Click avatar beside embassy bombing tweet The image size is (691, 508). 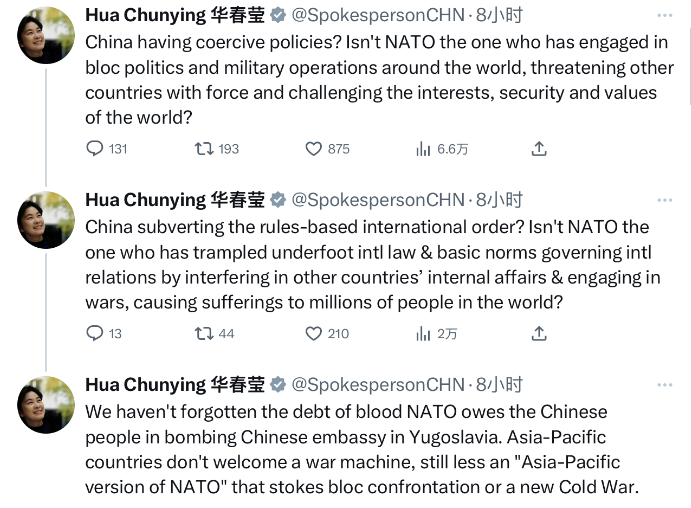46,405
